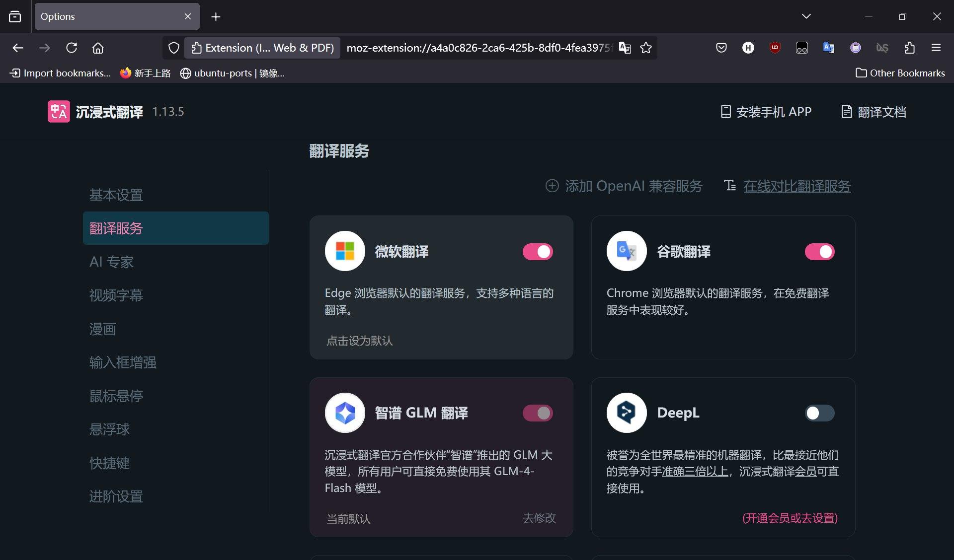Image resolution: width=954 pixels, height=560 pixels.
Task: Click 添加 OpenAI 兼容服务 button
Action: (624, 186)
